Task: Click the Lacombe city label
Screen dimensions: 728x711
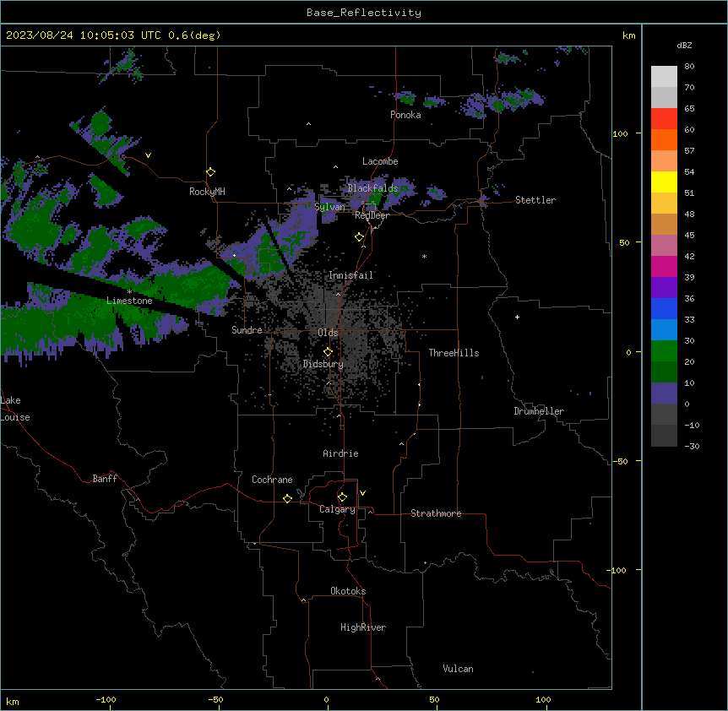Action: (x=380, y=161)
